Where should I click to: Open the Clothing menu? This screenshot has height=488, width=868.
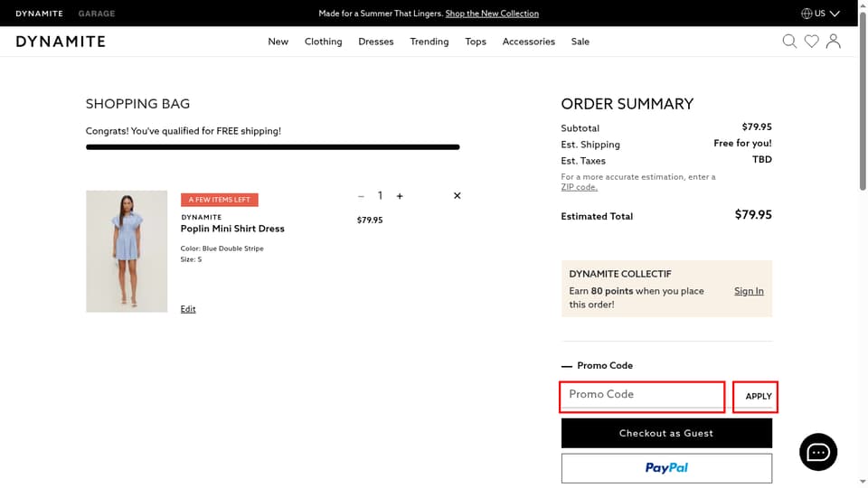click(x=324, y=42)
